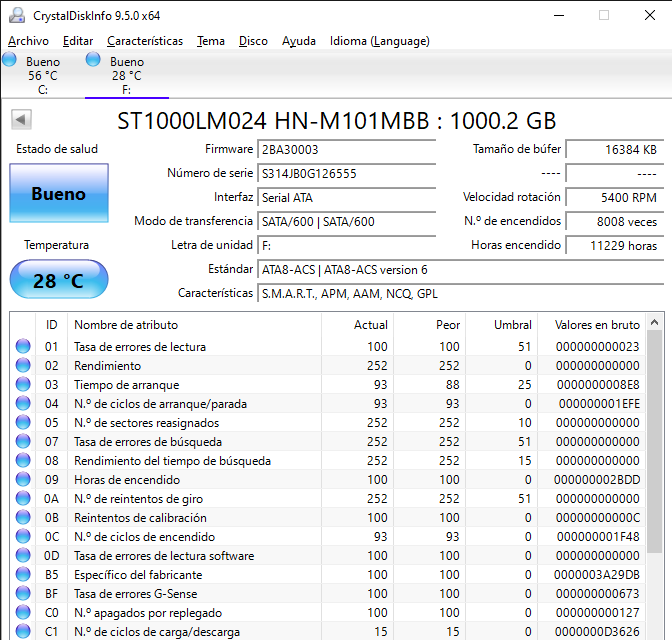The width and height of the screenshot is (672, 640).
Task: Open the Idioma (Language) menu
Action: [x=379, y=41]
